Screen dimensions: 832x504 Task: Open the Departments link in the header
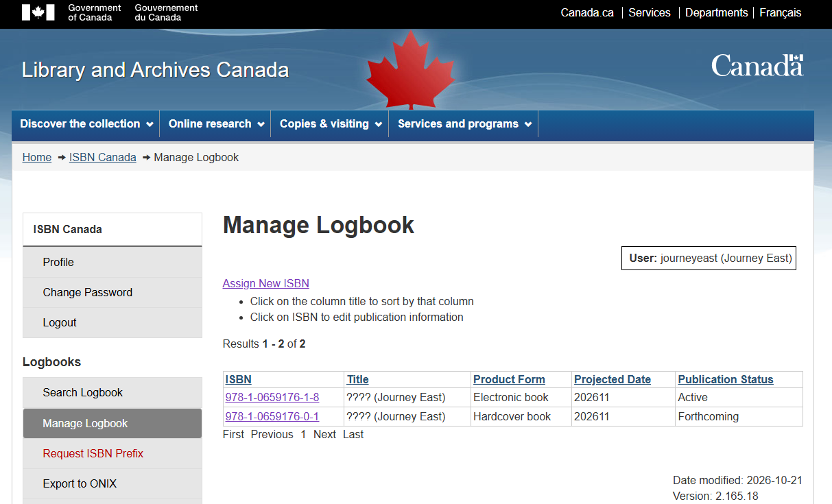(716, 12)
